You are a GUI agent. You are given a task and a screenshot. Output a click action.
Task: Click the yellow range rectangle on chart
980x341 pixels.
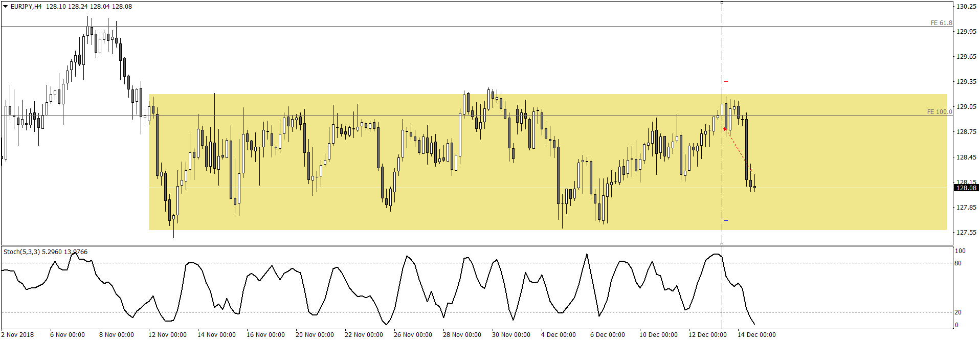point(547,162)
